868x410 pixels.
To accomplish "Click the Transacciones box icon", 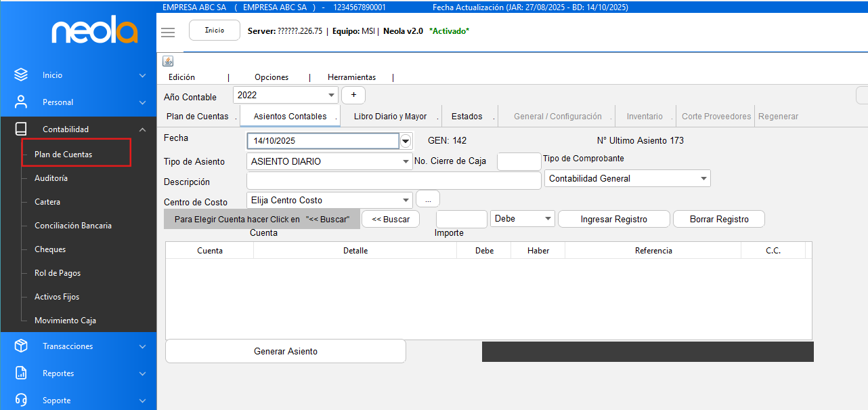I will 21,346.
